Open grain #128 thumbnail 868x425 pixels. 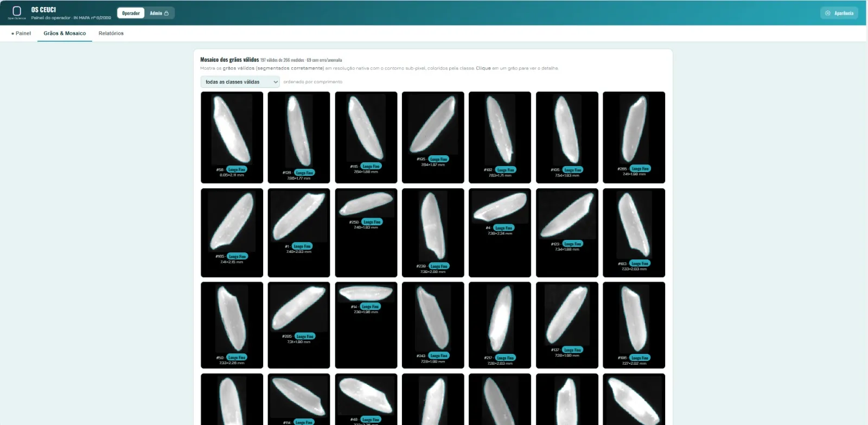coord(299,137)
